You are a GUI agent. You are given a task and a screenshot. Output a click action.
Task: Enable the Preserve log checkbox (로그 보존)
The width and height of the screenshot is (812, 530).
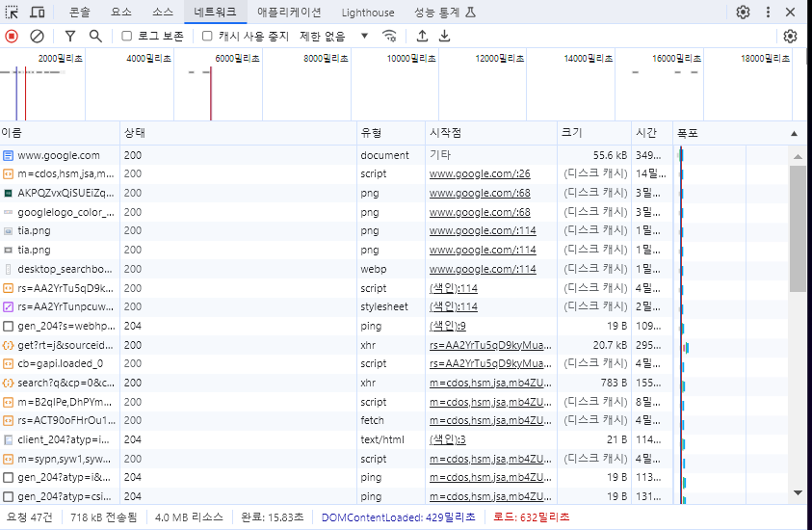[x=126, y=36]
